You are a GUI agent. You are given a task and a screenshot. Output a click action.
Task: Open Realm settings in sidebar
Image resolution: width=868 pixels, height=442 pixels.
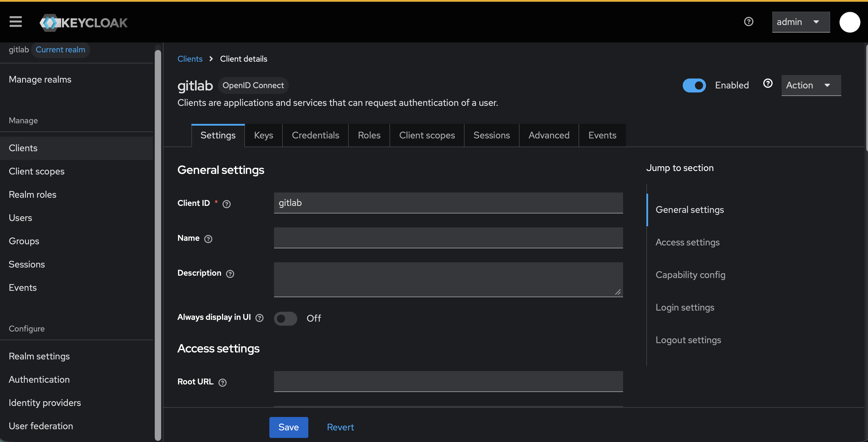coord(77,357)
